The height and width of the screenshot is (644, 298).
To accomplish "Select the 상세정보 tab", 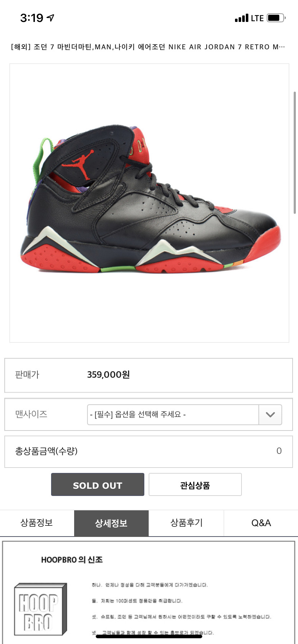I will pos(111,523).
